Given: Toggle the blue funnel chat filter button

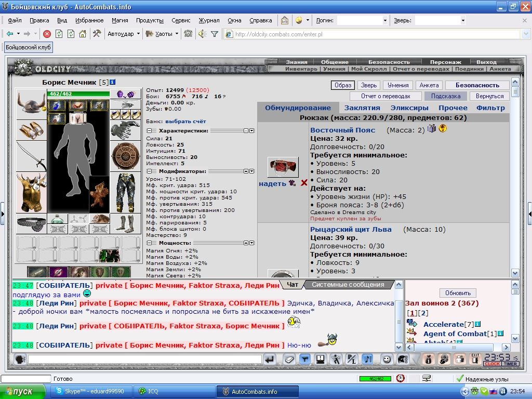Looking at the screenshot, I should click(305, 360).
